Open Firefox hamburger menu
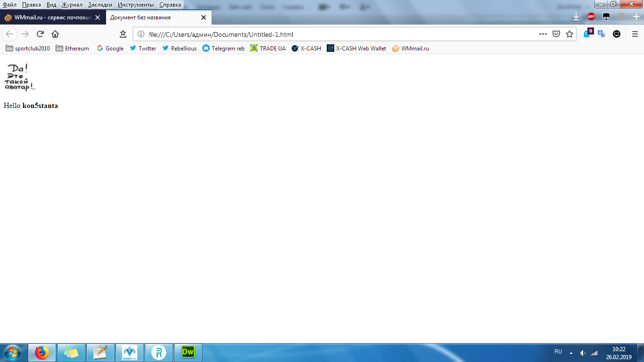This screenshot has height=362, width=644. [635, 34]
